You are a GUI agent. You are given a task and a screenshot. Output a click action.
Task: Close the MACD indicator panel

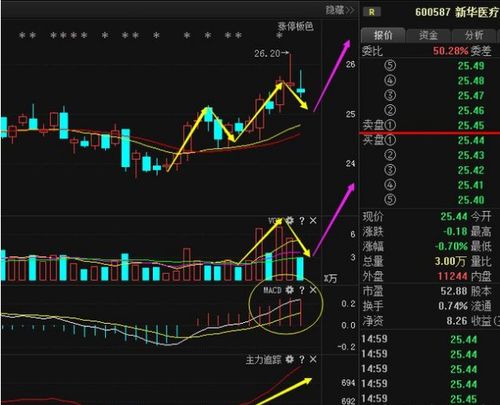(313, 290)
